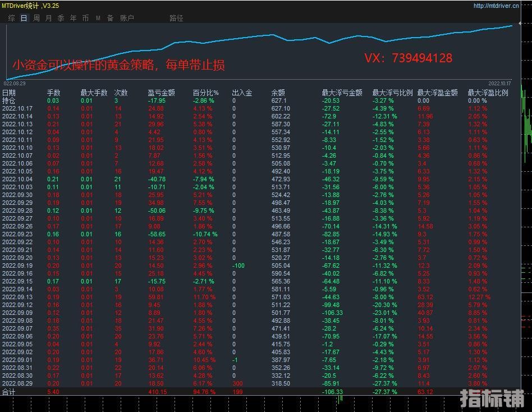Click the 出入金 column header
Image resolution: width=532 pixels, height=412 pixels.
[242, 93]
